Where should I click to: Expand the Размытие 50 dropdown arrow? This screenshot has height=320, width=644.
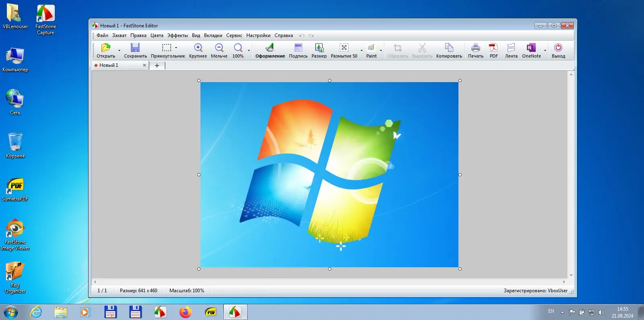click(361, 50)
